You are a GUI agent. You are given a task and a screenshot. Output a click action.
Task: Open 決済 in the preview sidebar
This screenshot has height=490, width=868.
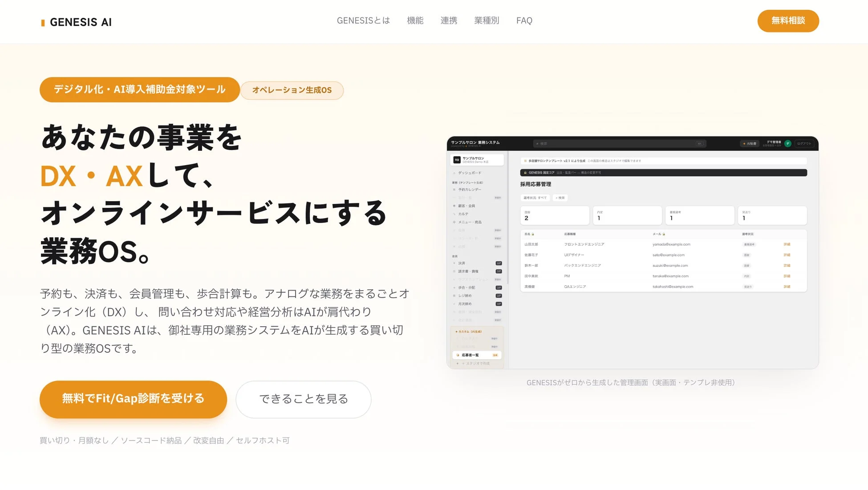coord(477,263)
